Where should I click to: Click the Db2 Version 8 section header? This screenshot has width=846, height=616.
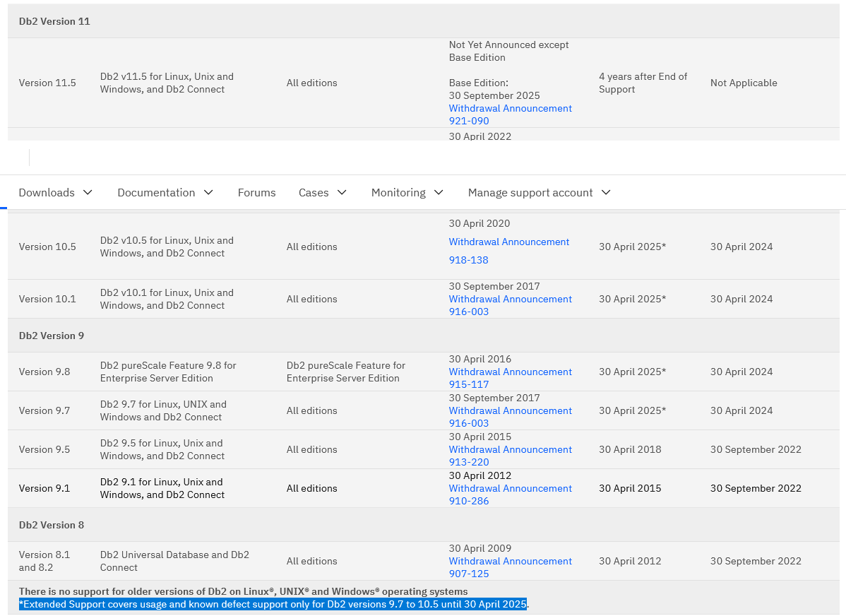coord(52,525)
